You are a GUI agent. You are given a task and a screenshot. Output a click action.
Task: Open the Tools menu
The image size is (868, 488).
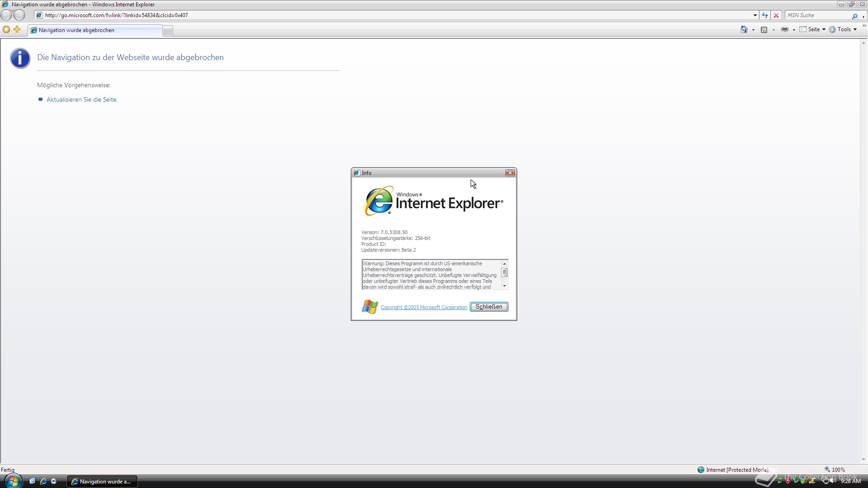(843, 29)
